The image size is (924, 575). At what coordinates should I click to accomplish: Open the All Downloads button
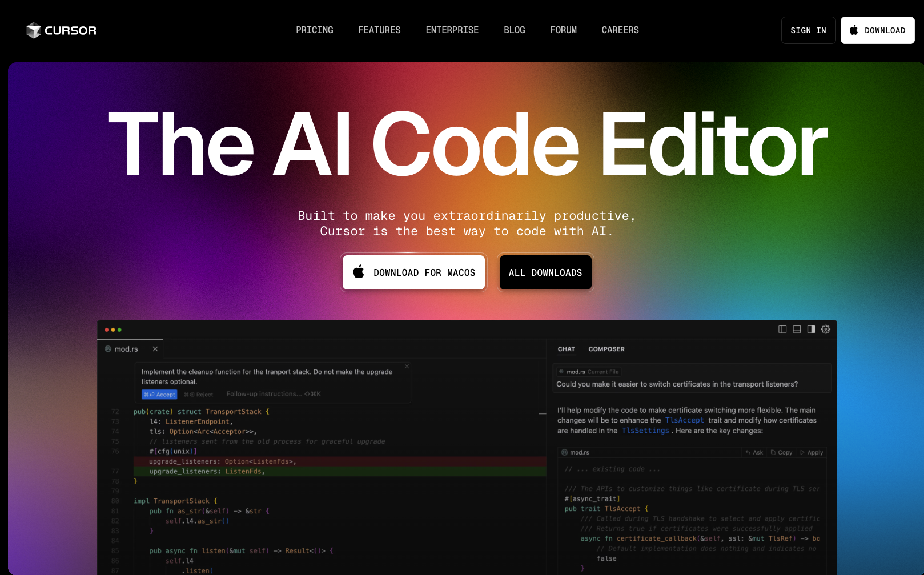545,272
